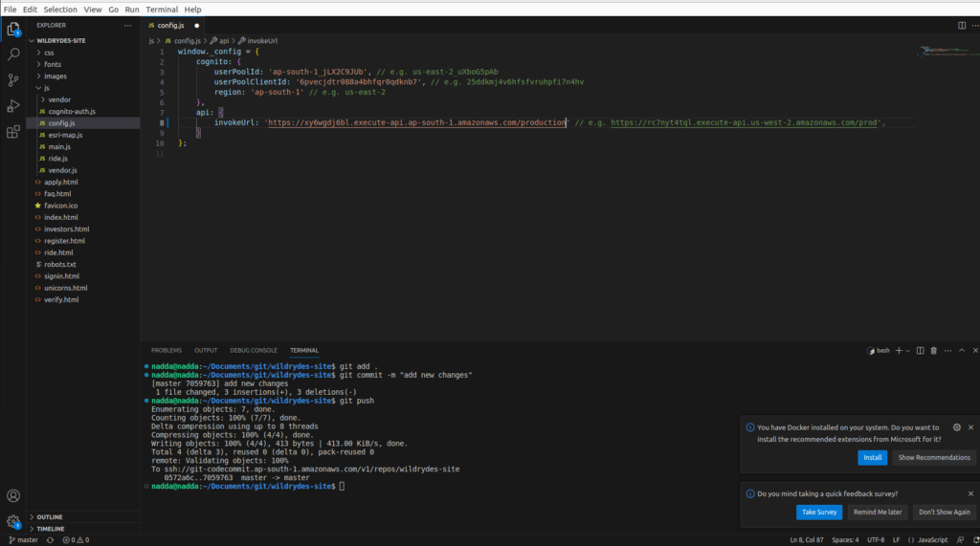980x546 pixels.
Task: Open the Run menu
Action: coord(132,10)
